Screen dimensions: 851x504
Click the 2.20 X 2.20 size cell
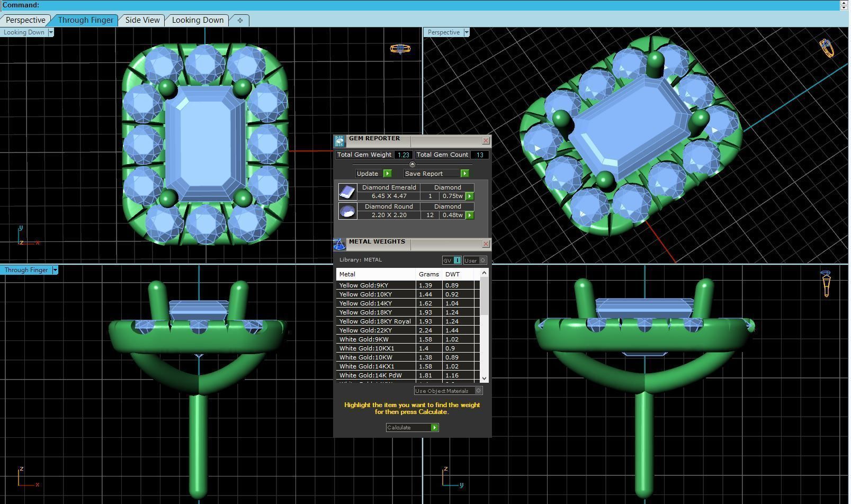coord(389,215)
